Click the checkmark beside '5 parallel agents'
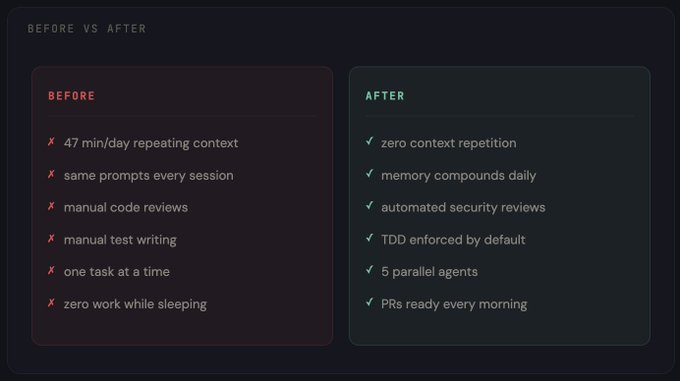 [369, 270]
